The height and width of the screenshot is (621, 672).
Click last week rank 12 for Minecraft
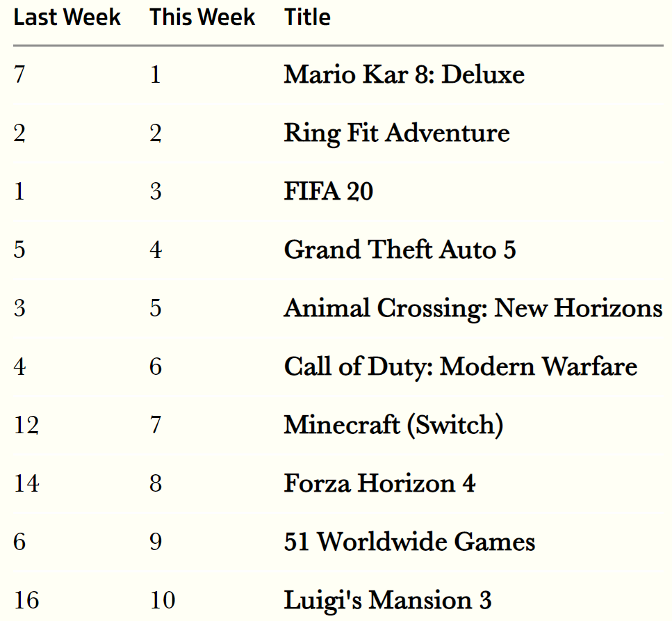point(26,426)
